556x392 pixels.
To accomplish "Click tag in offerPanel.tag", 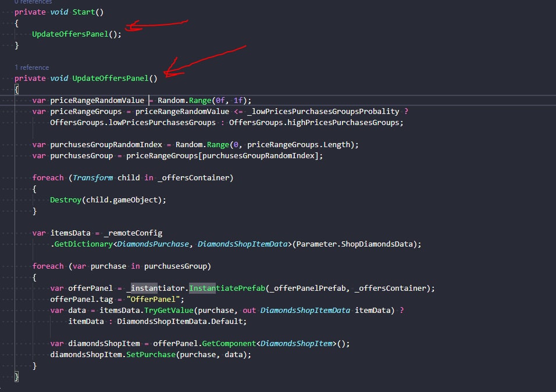I will click(106, 300).
